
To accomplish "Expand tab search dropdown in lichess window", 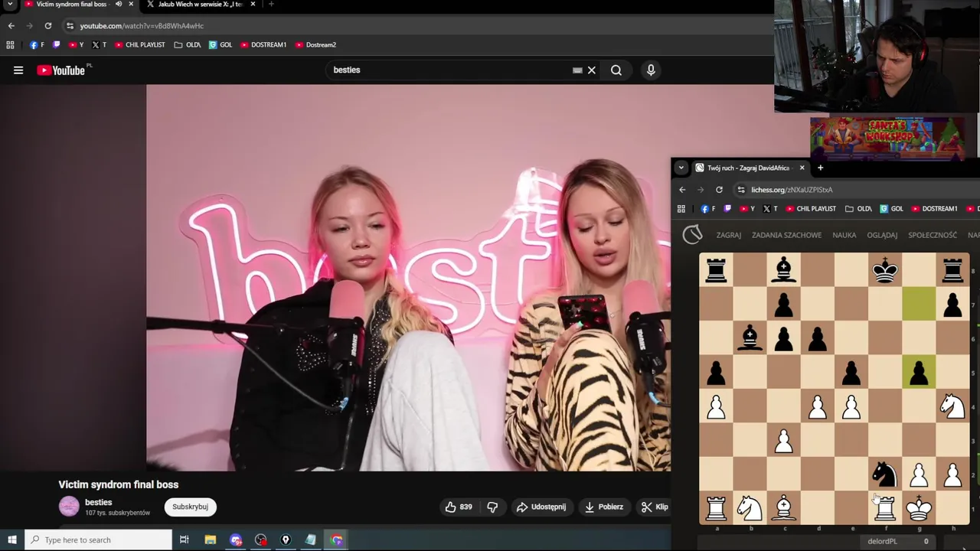I will tap(681, 168).
